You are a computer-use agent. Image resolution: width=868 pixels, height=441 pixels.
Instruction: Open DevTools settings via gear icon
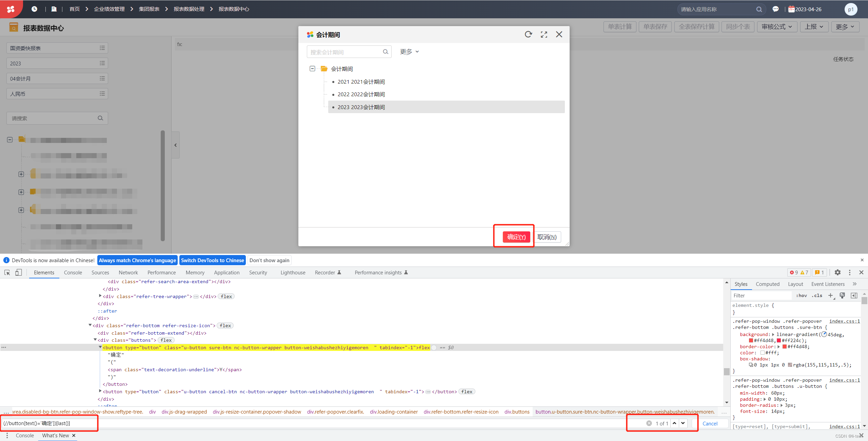838,272
